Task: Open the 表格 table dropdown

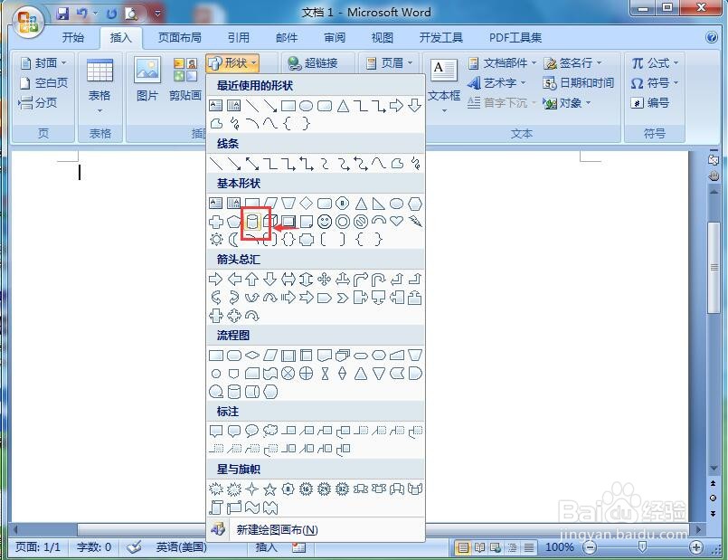Action: (99, 86)
